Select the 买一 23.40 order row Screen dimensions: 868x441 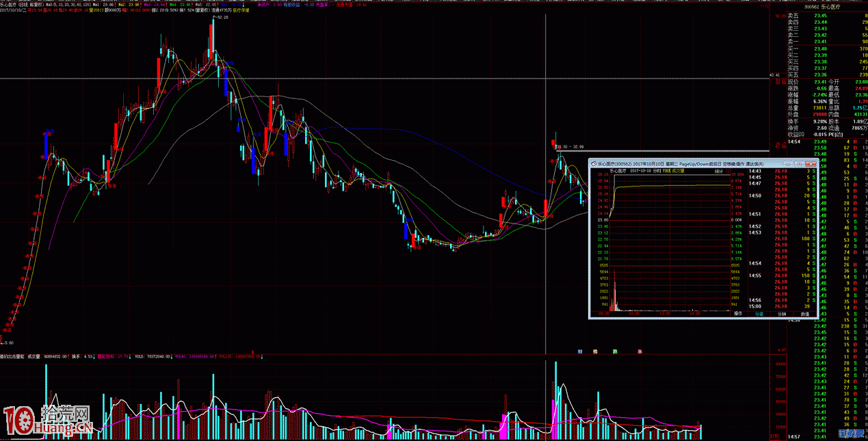[x=826, y=49]
